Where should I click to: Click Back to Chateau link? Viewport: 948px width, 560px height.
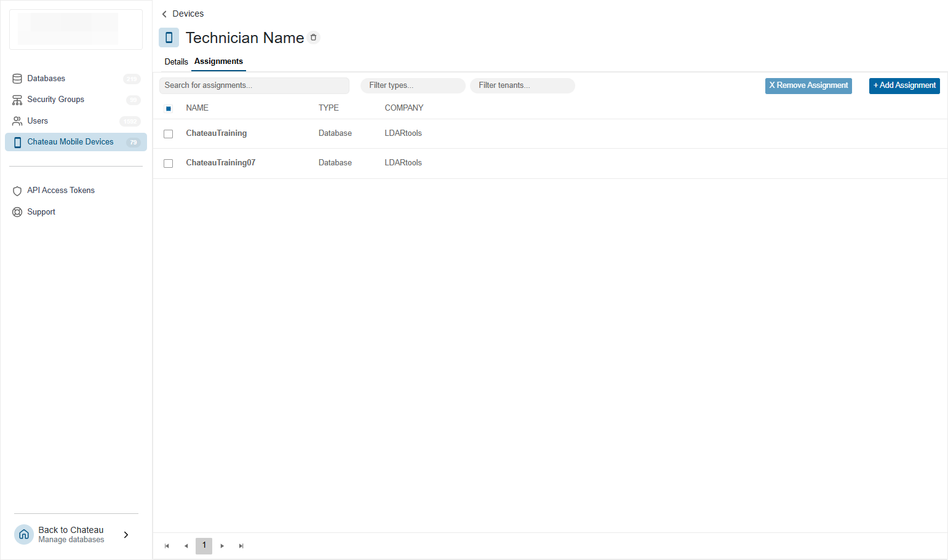coord(71,530)
